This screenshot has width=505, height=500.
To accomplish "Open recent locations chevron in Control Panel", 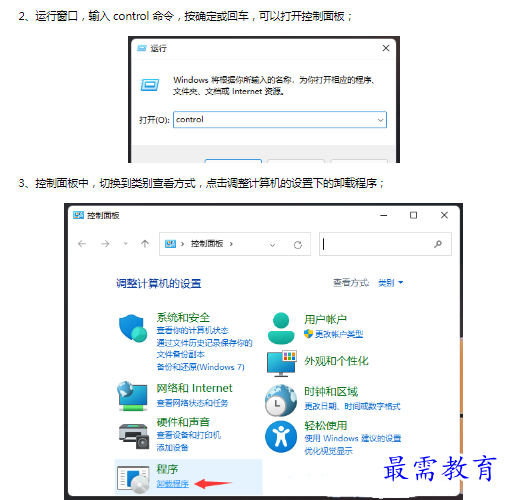I will [125, 244].
